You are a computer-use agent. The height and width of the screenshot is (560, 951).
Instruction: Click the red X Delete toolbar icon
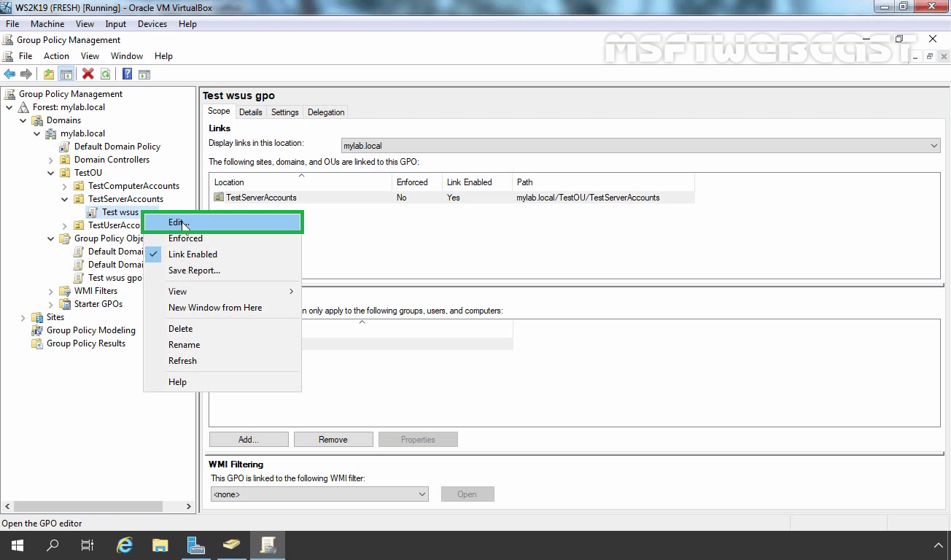(x=88, y=74)
